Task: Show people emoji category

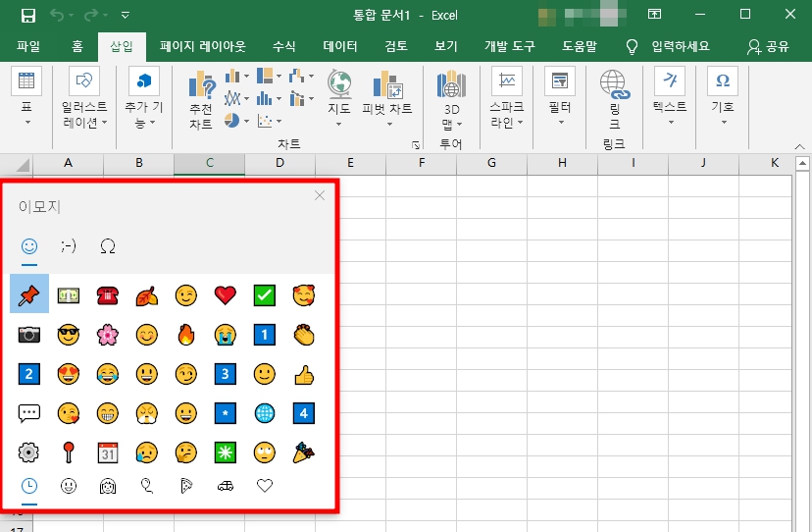Action: click(108, 486)
